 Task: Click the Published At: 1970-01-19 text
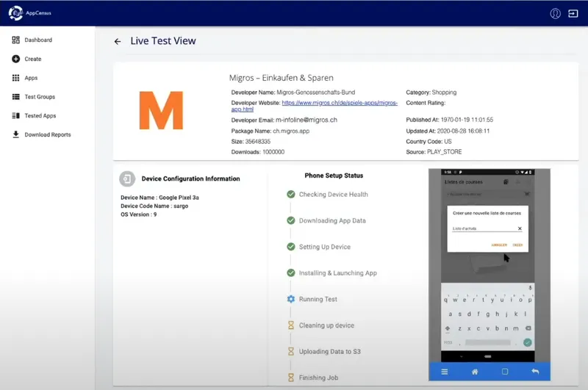[x=450, y=120]
